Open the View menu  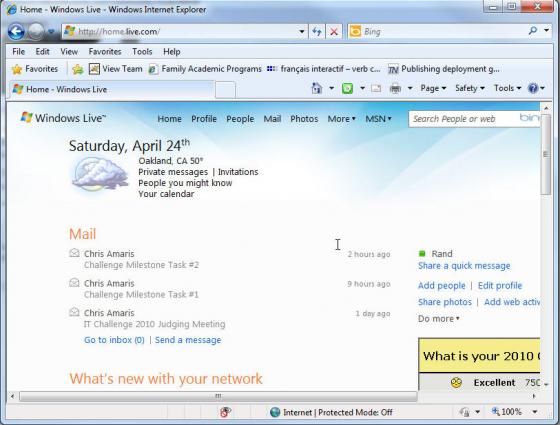(69, 52)
